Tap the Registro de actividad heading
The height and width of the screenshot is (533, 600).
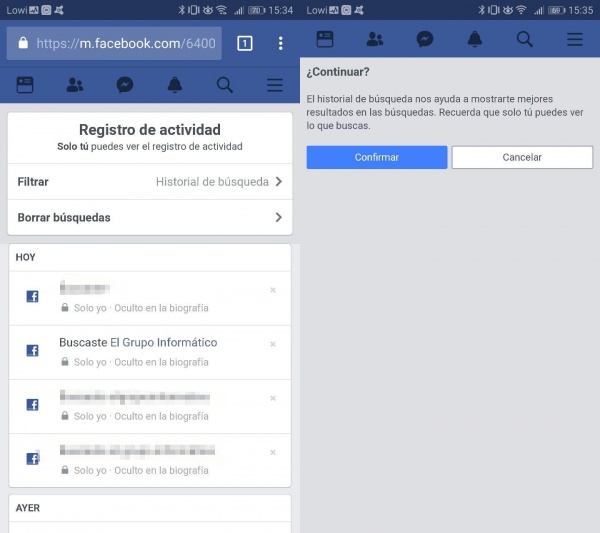150,130
